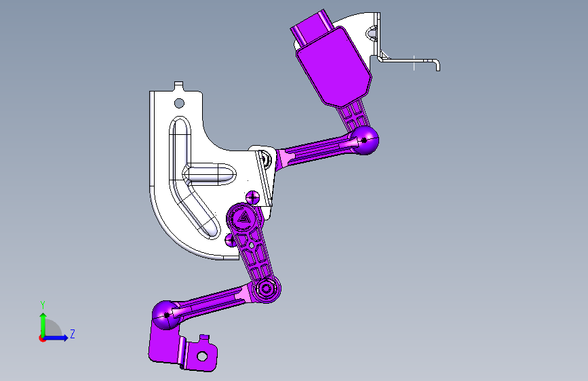
Task: Select the round hole near the white bracket top
Action: pos(179,103)
